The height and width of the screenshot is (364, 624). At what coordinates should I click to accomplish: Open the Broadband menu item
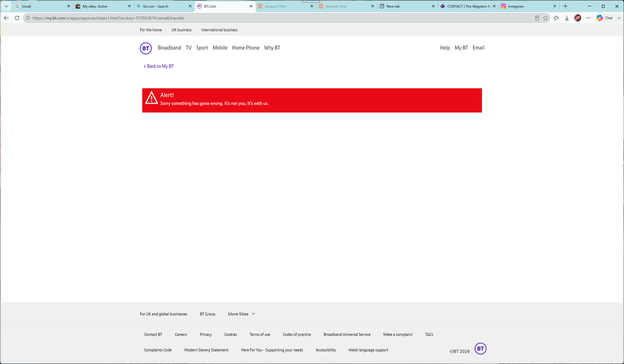tap(169, 47)
